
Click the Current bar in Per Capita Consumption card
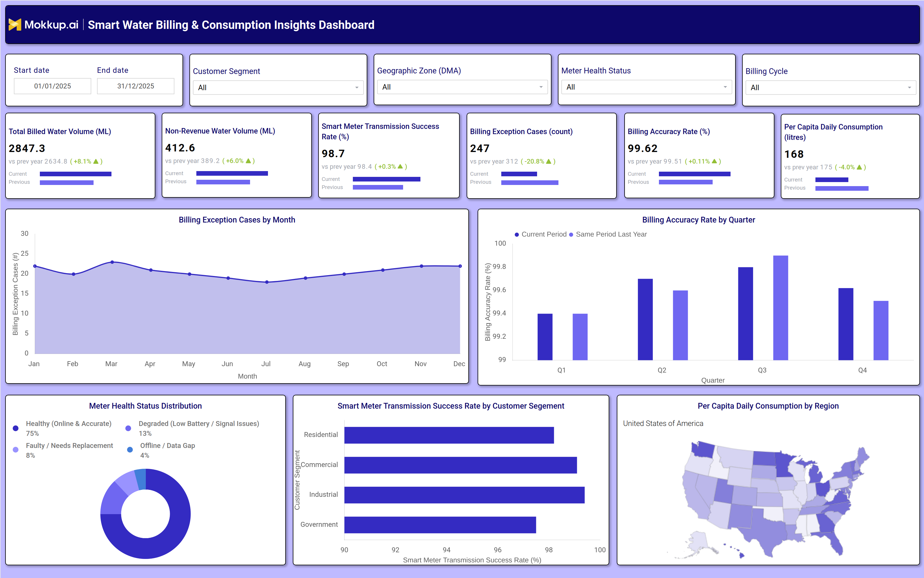tap(832, 180)
